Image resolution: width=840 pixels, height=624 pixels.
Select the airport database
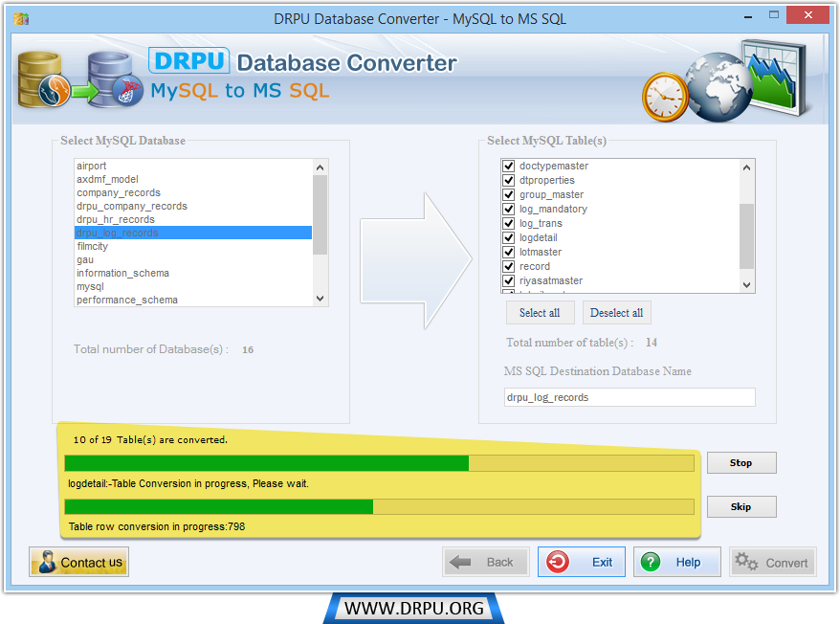pos(193,167)
